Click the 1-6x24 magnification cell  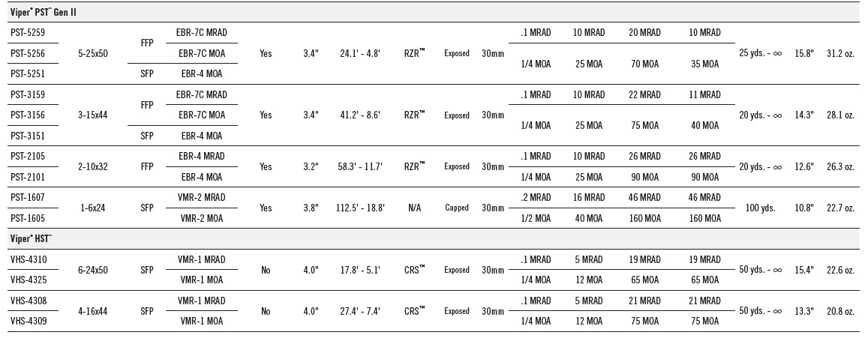coord(93,208)
